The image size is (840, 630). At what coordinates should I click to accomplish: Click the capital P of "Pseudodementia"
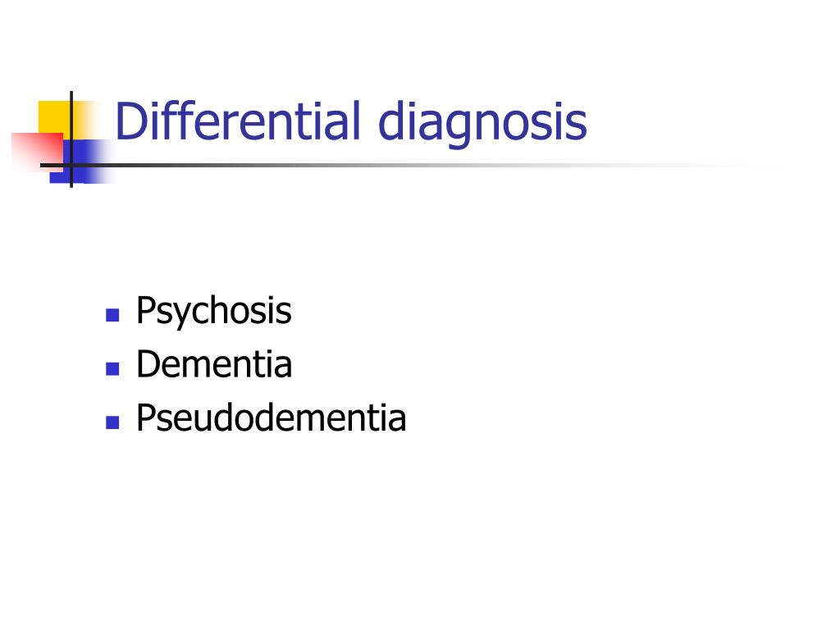[x=147, y=417]
